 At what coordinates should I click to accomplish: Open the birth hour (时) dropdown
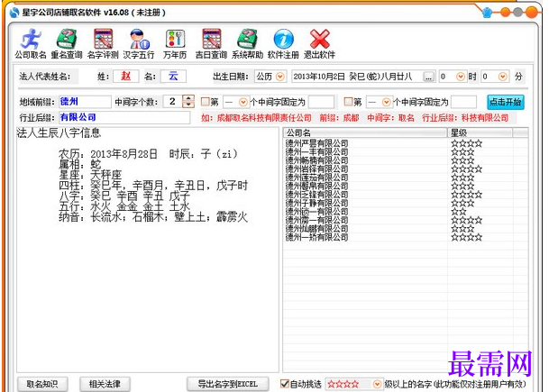click(x=461, y=77)
